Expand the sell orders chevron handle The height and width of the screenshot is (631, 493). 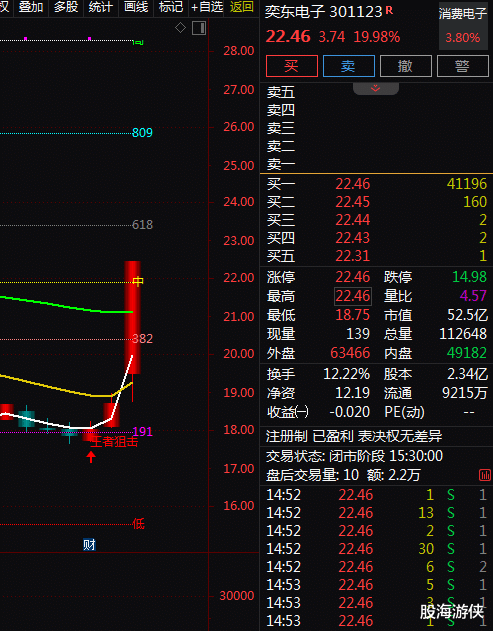376,89
